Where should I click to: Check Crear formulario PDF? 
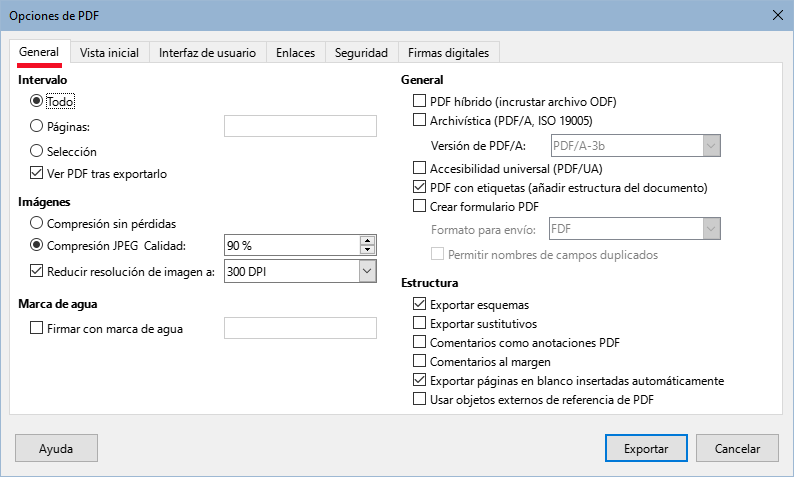[x=419, y=206]
